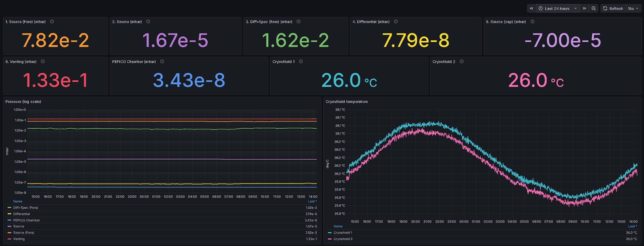Click the 1.67e-5 value in the pressure legend
This screenshot has width=644, height=246.
(311, 227)
